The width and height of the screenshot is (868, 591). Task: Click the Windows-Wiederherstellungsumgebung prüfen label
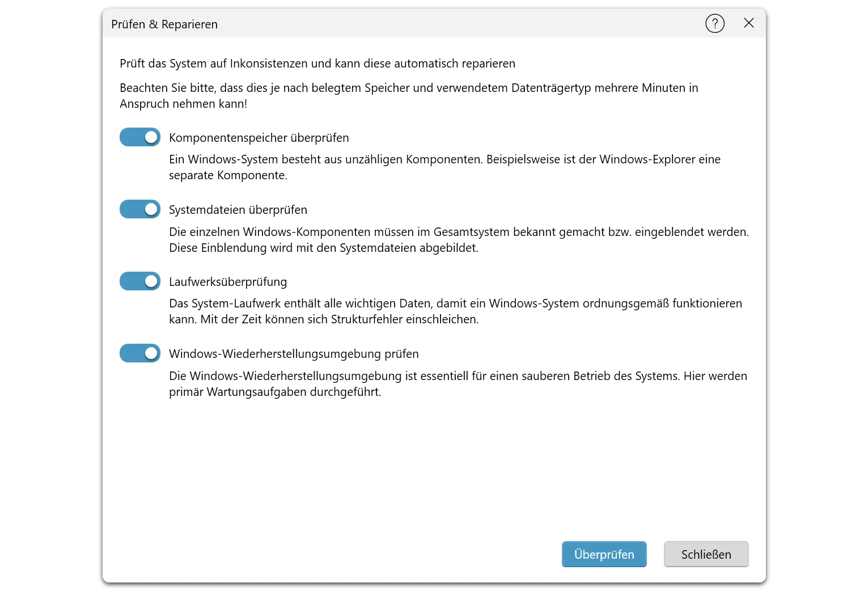(293, 354)
